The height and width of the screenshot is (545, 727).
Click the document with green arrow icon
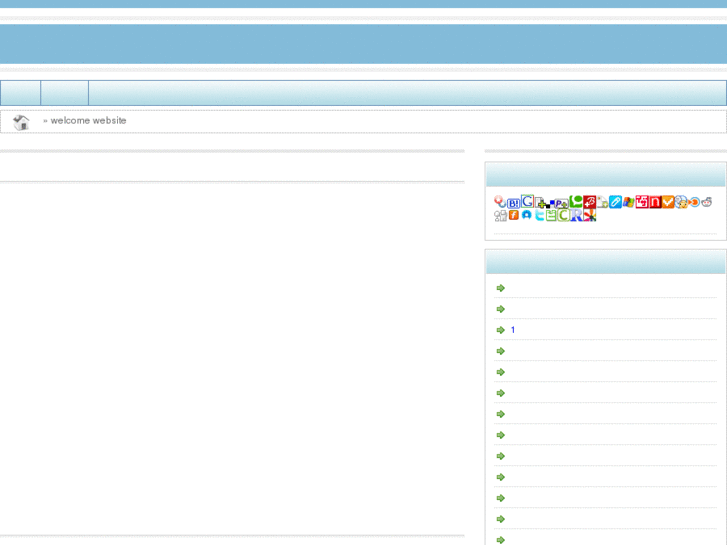pyautogui.click(x=602, y=202)
